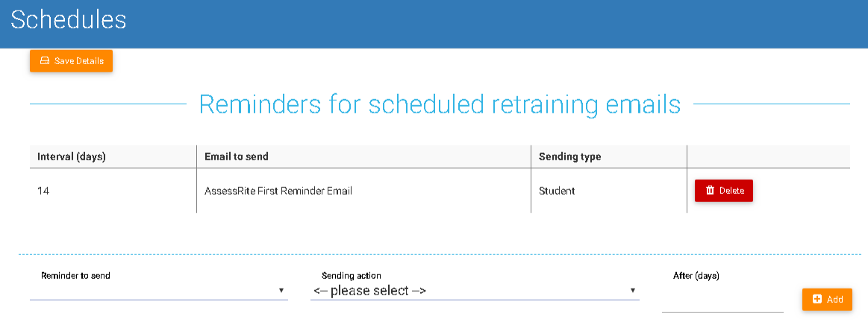868x334 pixels.
Task: Click the Interval (days) column header
Action: click(72, 157)
